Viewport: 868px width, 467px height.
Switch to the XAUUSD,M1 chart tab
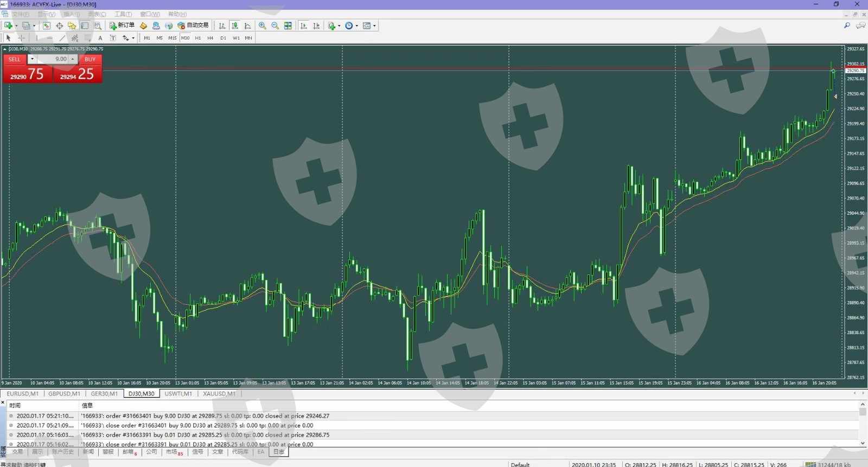219,394
